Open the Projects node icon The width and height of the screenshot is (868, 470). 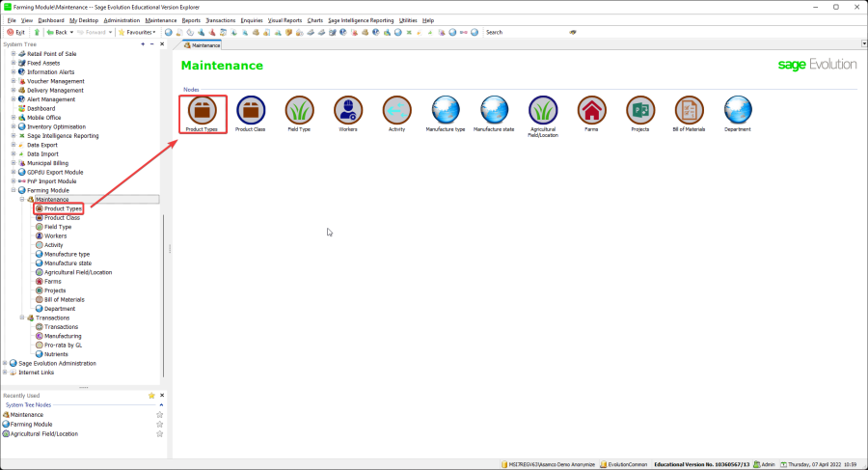tap(640, 110)
